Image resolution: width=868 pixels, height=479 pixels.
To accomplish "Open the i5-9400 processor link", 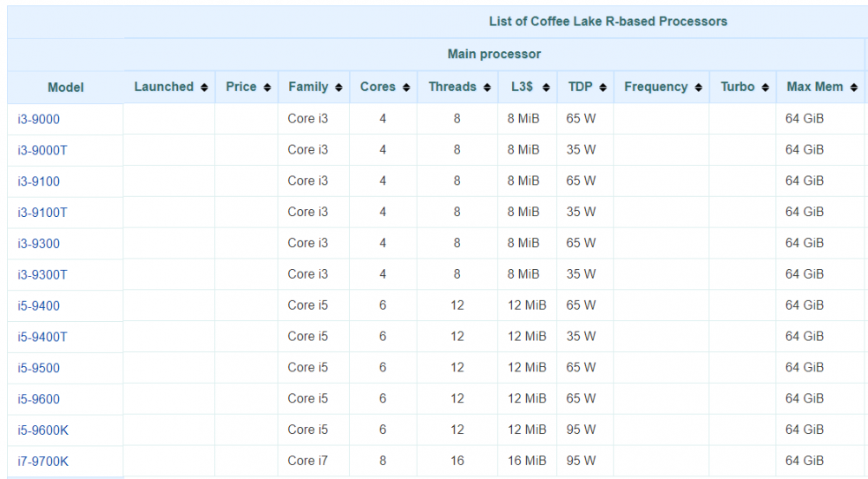I will point(39,305).
